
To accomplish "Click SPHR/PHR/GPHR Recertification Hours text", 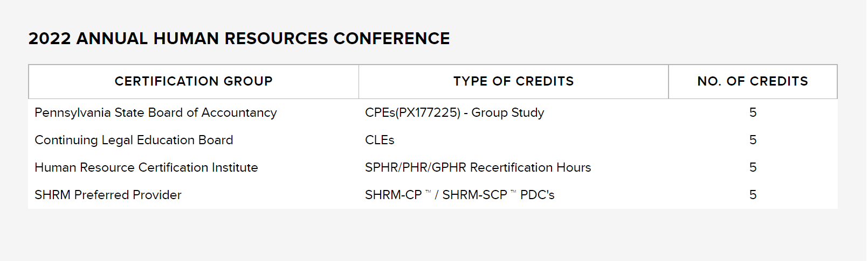I will click(478, 167).
